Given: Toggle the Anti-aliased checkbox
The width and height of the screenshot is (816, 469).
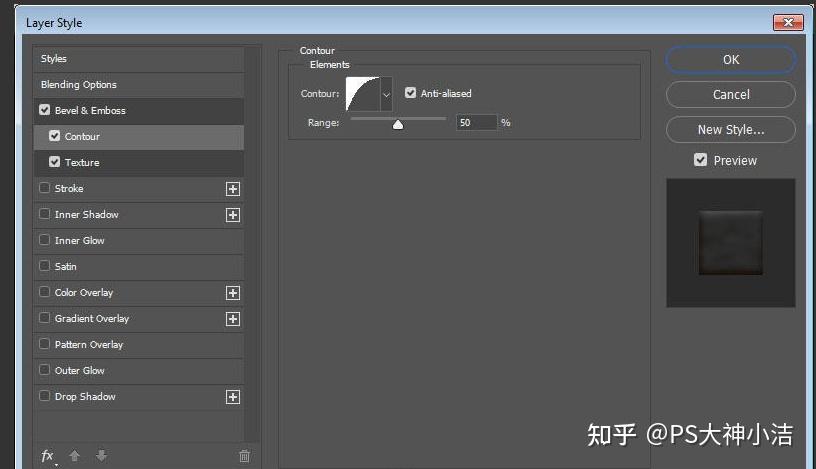Looking at the screenshot, I should 411,93.
